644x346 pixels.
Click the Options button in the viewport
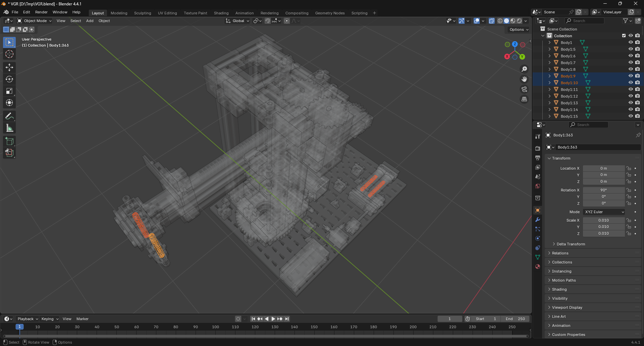tap(519, 30)
